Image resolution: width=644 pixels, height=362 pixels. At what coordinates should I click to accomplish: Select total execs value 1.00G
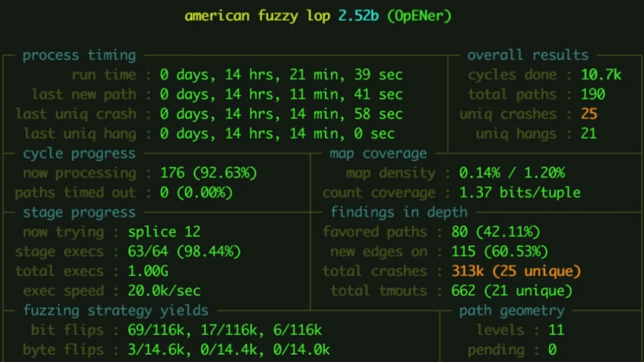(x=148, y=271)
